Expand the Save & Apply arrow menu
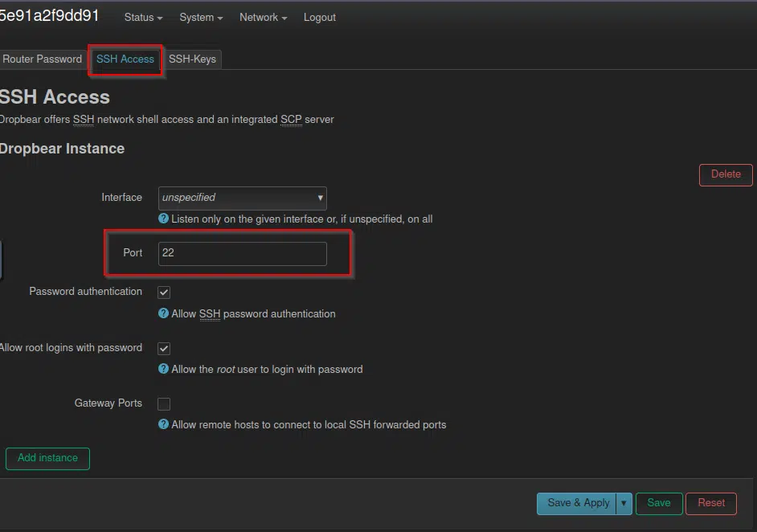 point(624,503)
